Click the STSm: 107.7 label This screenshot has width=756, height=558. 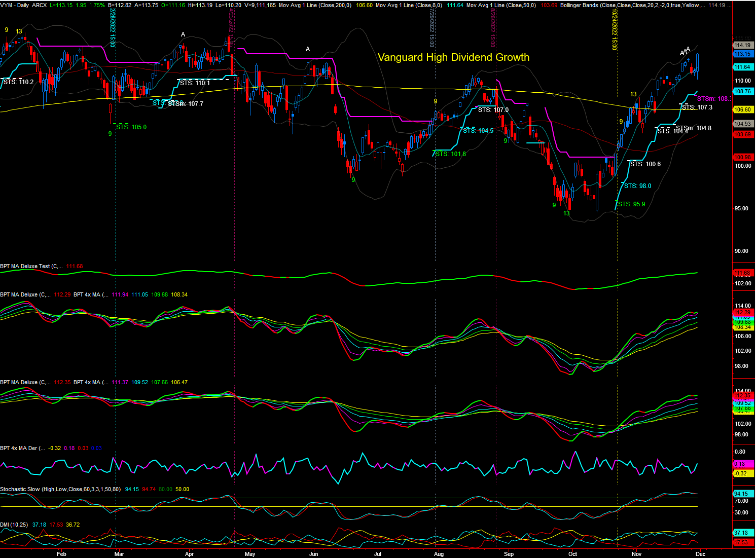pos(186,104)
